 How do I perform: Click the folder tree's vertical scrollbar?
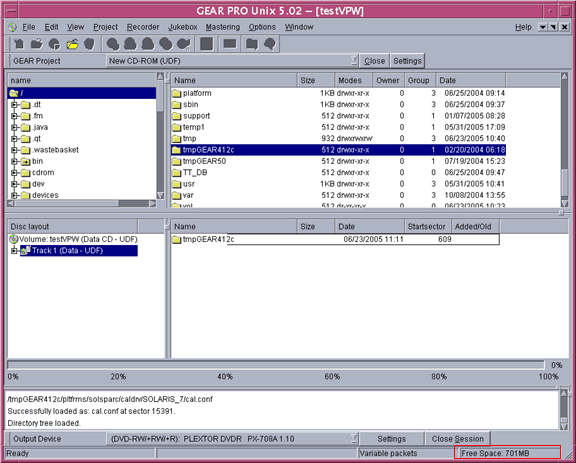click(160, 136)
